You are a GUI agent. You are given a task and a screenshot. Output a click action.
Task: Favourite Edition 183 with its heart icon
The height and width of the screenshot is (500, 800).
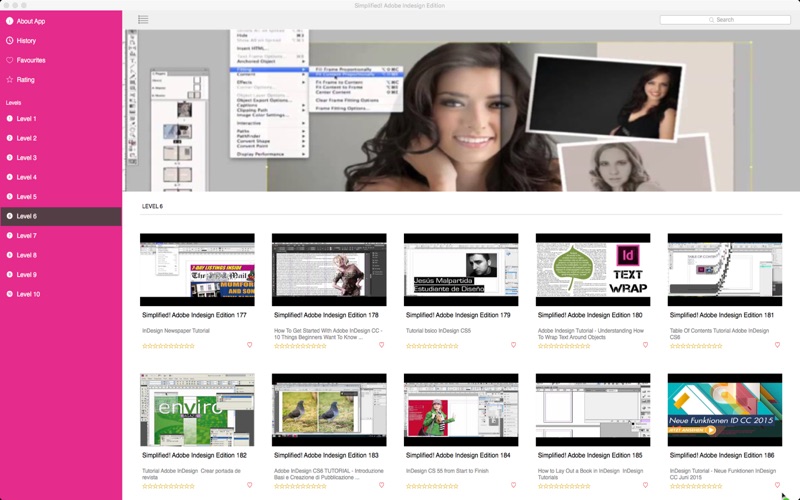[x=381, y=485]
